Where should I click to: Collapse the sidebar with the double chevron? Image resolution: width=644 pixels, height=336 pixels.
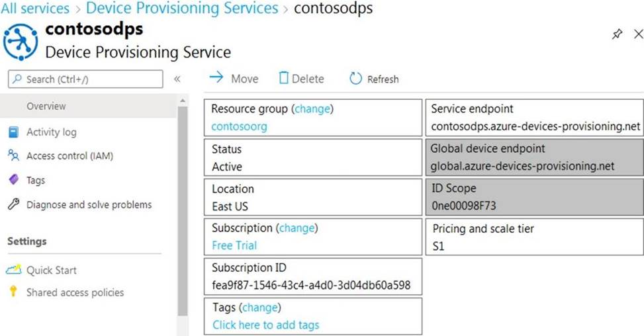coord(177,79)
